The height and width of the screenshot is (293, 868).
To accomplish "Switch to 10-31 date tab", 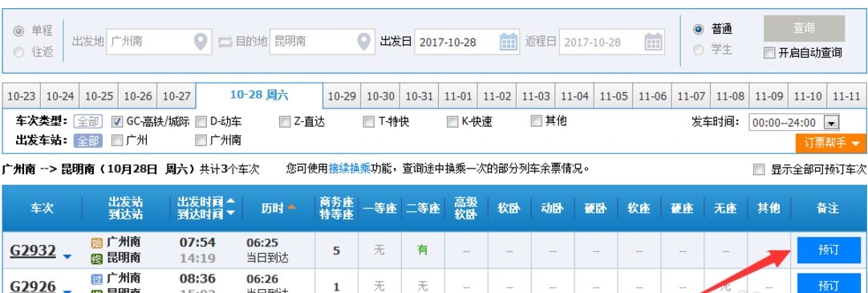I will (x=420, y=96).
